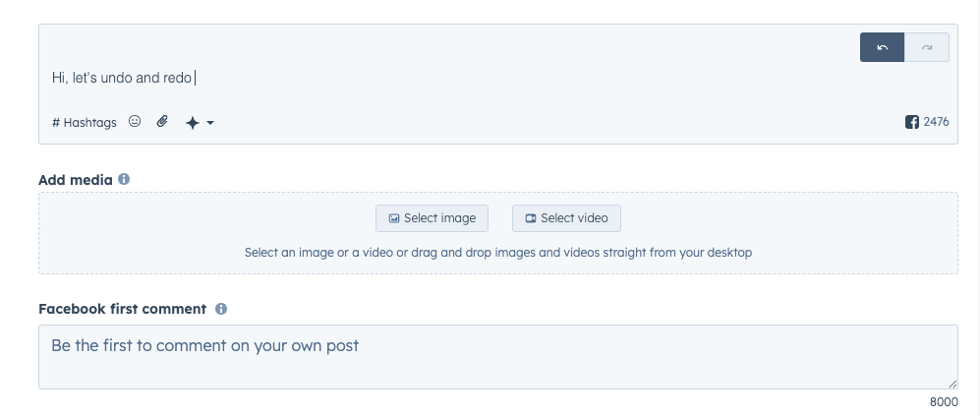The height and width of the screenshot is (416, 980).
Task: Click the Add media heading
Action: coord(76,180)
